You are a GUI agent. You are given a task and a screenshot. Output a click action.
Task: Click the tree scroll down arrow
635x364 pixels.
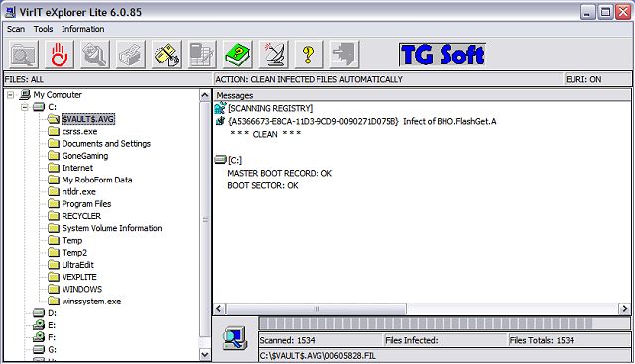(x=205, y=355)
